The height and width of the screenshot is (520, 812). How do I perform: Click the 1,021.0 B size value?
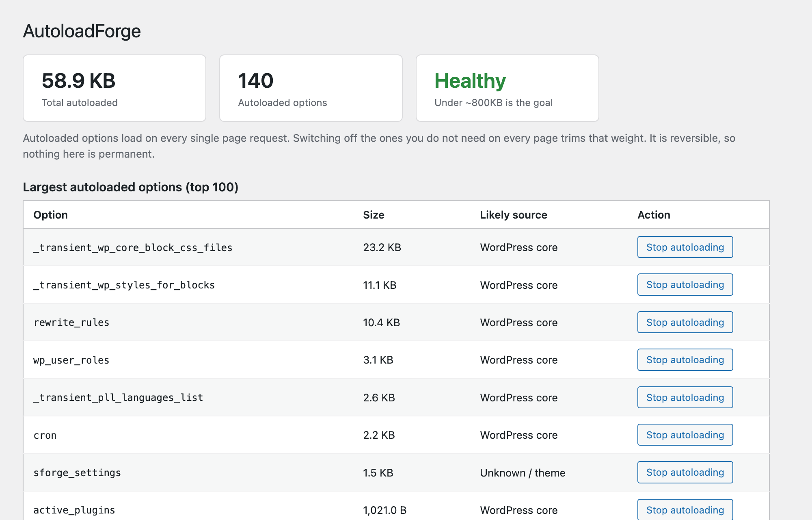pyautogui.click(x=385, y=510)
